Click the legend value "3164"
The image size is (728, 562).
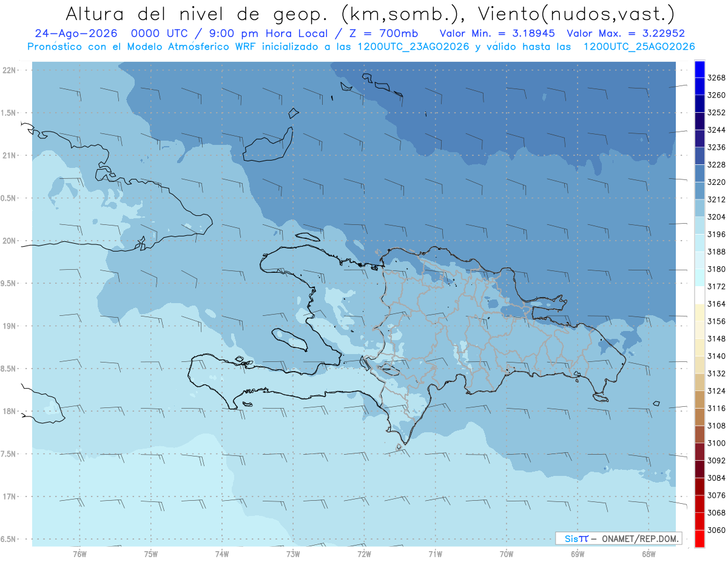[716, 304]
